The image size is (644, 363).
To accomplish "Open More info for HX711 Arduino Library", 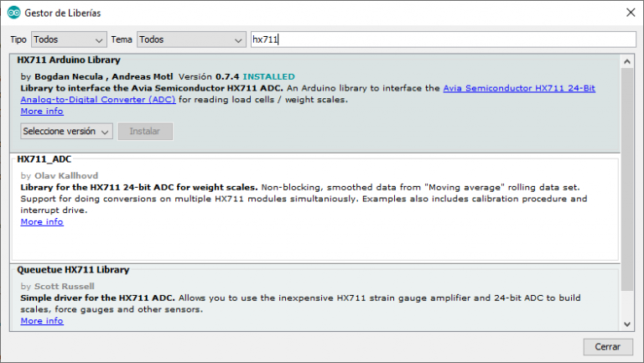I will point(41,111).
